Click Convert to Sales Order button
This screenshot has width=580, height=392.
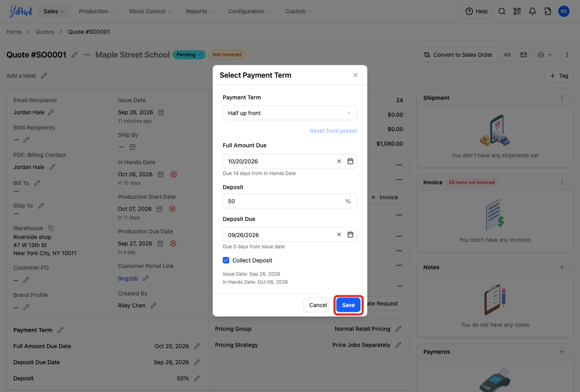pyautogui.click(x=458, y=55)
